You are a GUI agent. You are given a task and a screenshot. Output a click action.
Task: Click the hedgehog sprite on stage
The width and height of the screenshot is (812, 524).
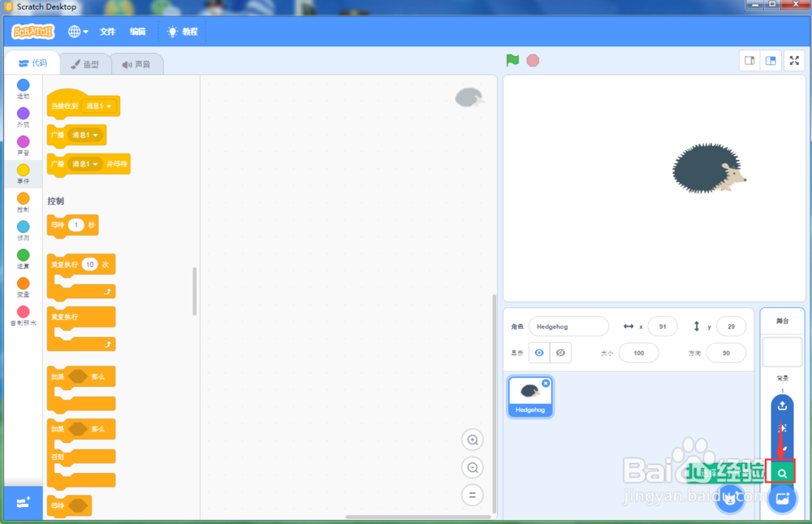tap(709, 168)
